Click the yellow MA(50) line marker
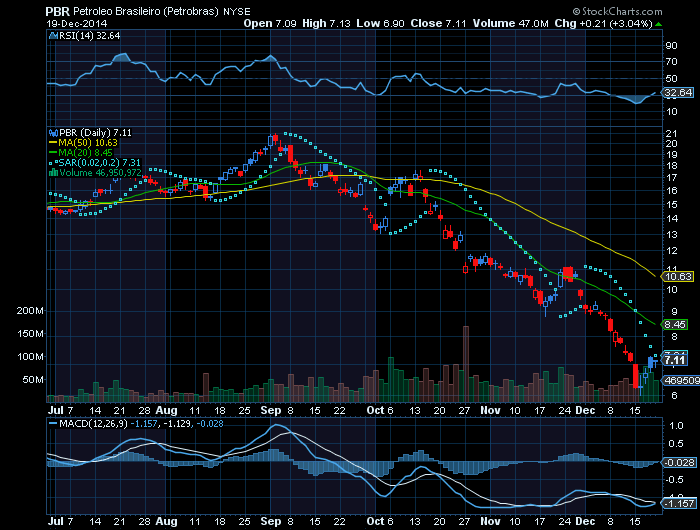700x530 pixels. tap(51, 142)
